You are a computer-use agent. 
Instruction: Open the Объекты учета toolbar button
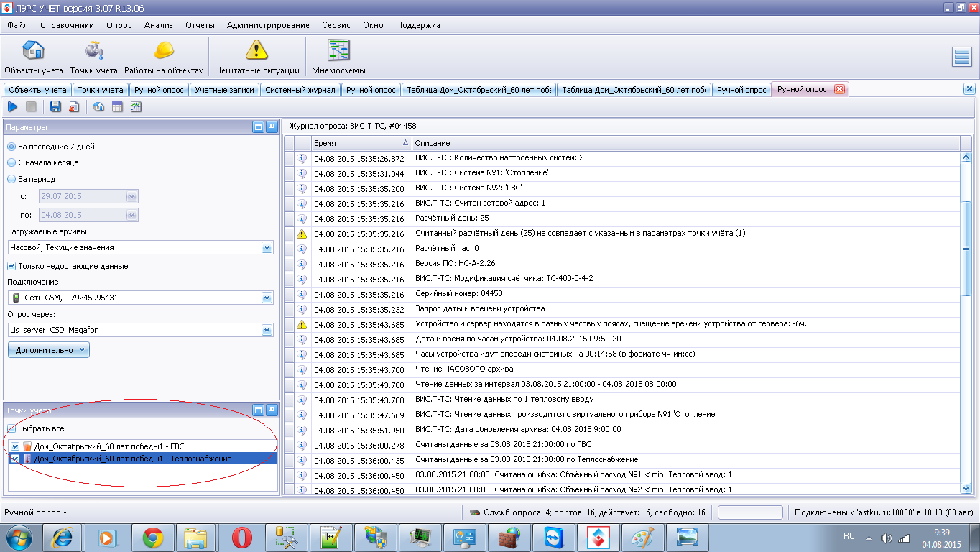point(34,57)
